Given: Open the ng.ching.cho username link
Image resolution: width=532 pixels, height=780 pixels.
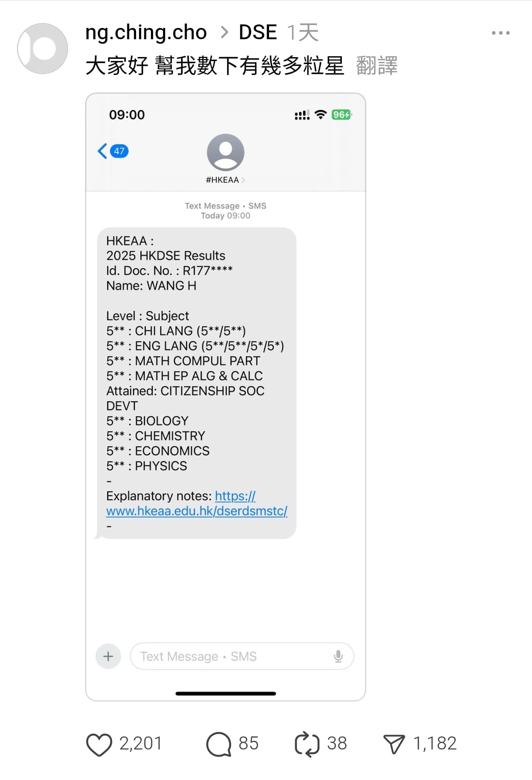Looking at the screenshot, I should point(146,33).
